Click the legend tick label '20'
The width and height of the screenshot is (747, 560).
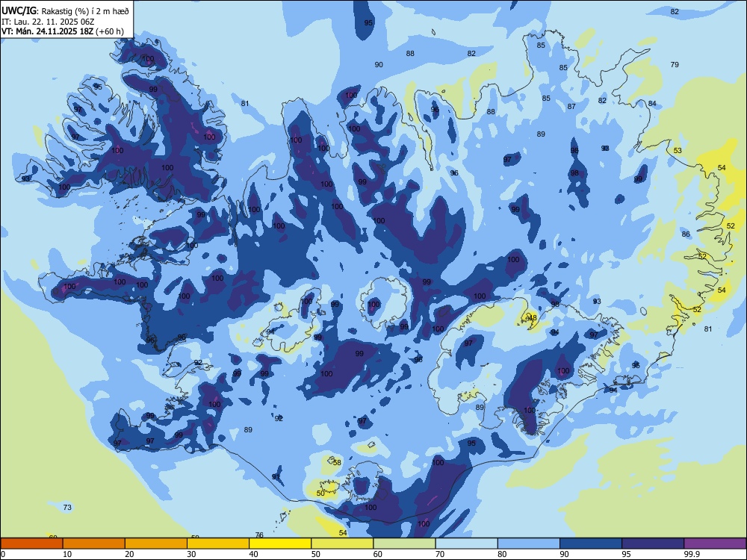click(129, 554)
